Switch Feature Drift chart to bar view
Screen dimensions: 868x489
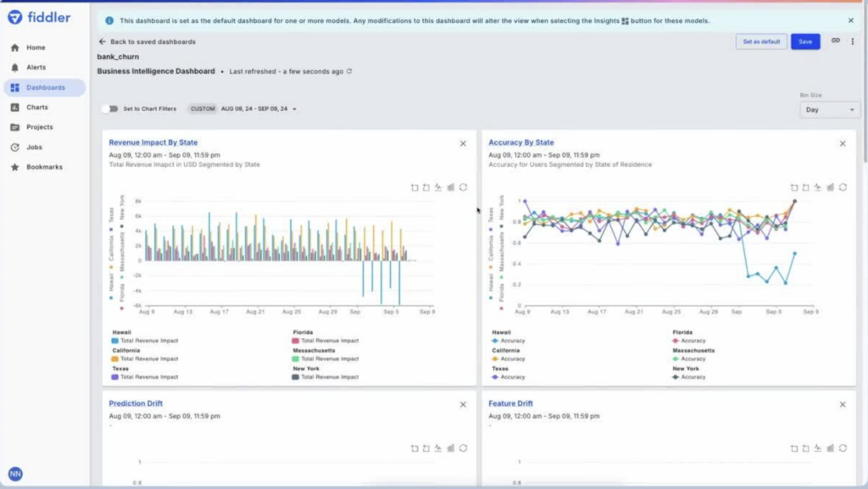[831, 448]
